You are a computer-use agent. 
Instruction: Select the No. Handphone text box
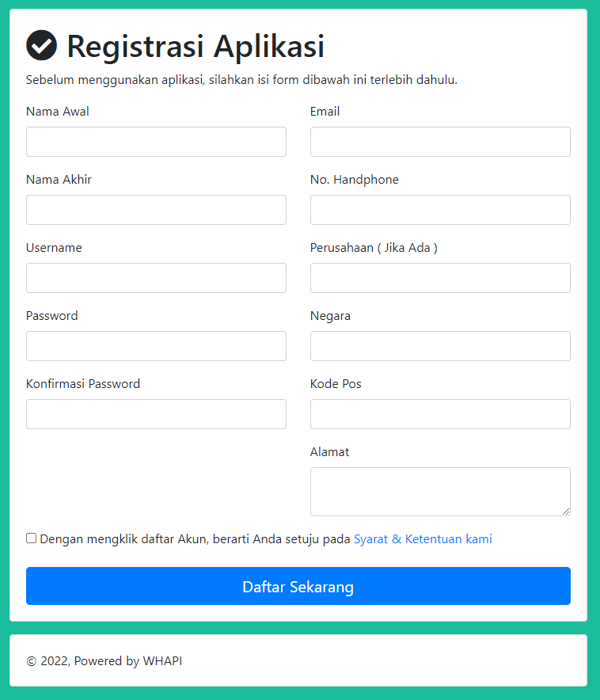(x=440, y=210)
